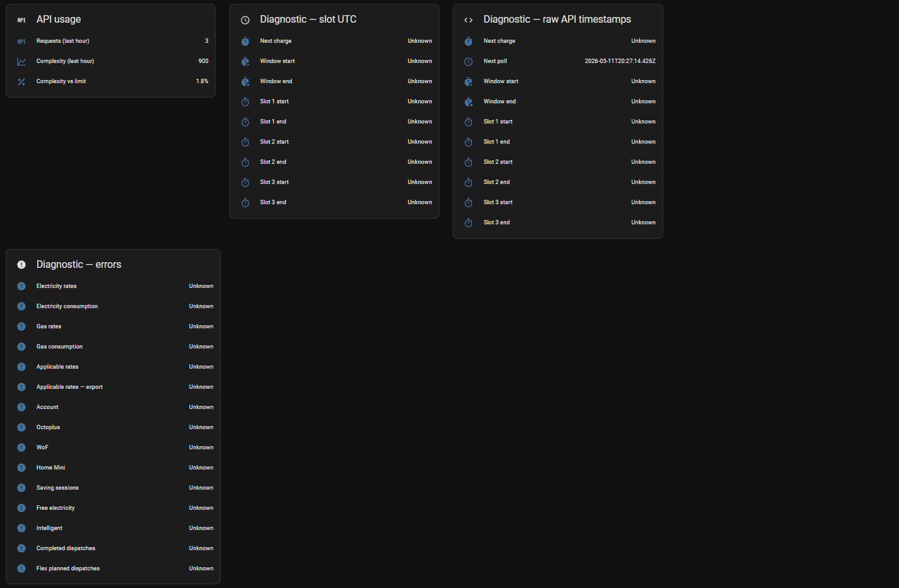
Task: Click the timer icon for raw API Next charge
Action: coord(468,41)
